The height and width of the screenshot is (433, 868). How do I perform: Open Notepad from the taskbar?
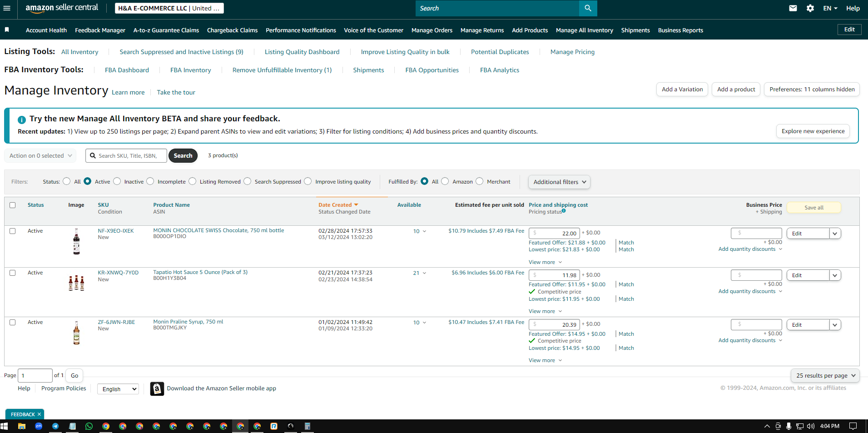tap(72, 426)
